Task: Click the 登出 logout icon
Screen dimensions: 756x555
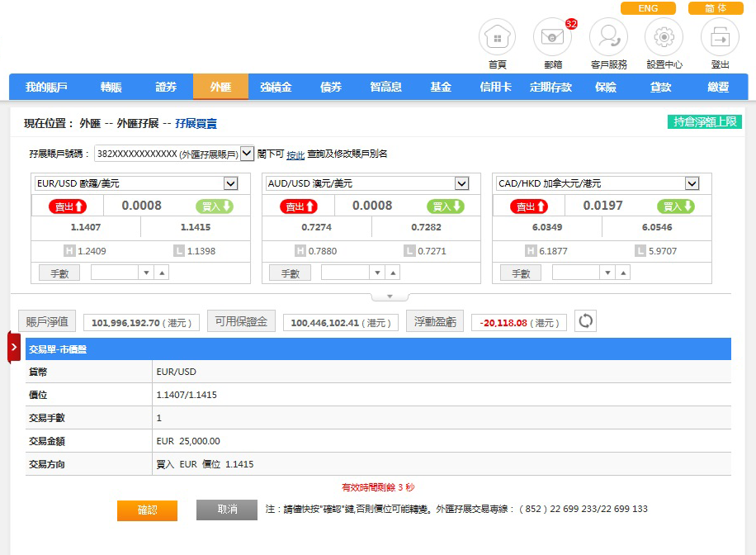Action: pyautogui.click(x=720, y=38)
